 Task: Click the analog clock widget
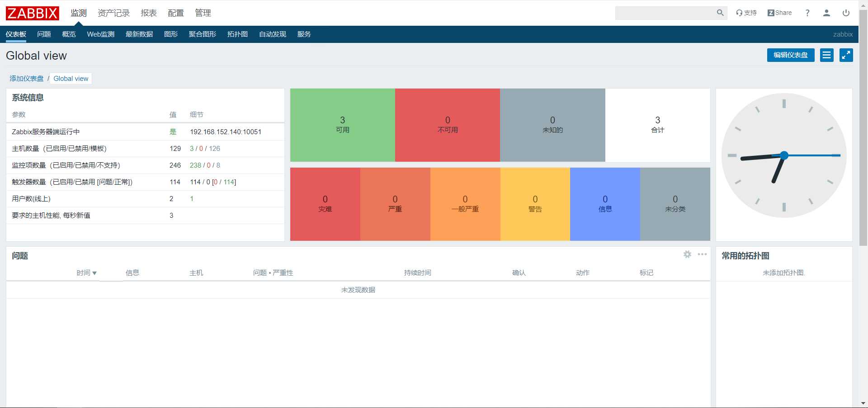[784, 155]
